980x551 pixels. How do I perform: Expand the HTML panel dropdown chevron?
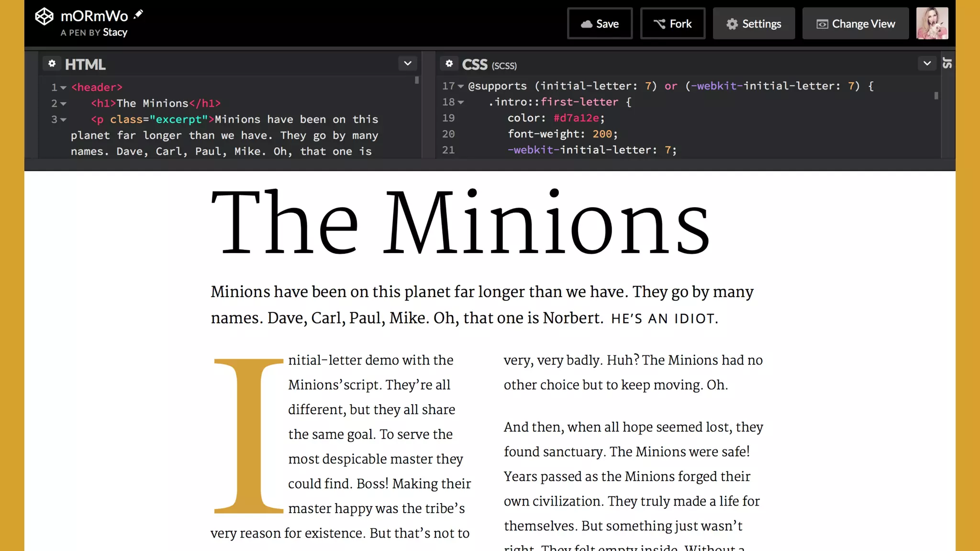click(408, 64)
